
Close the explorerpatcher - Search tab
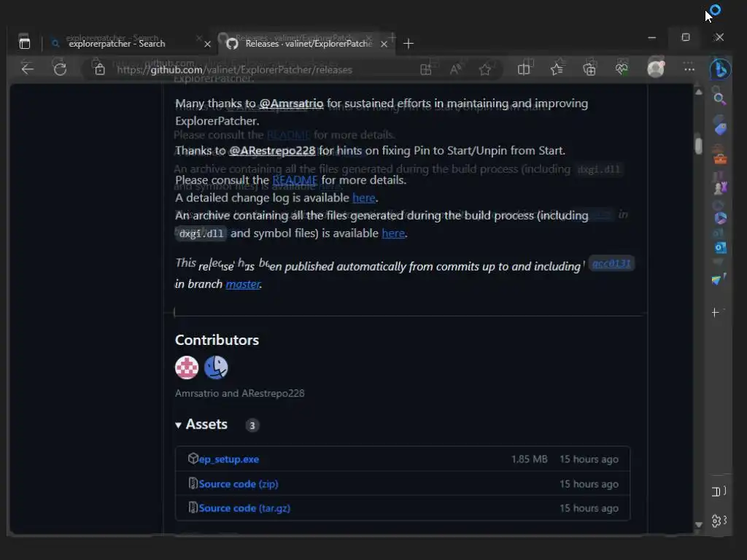point(207,44)
